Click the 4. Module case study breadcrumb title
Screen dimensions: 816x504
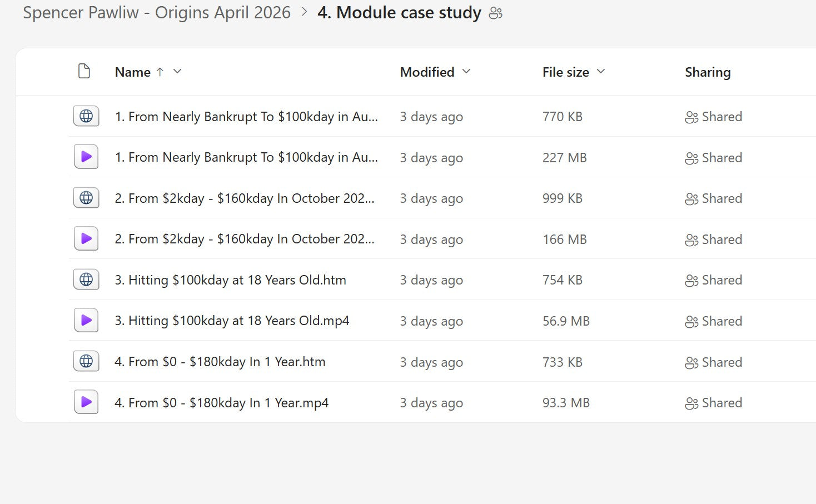(399, 13)
